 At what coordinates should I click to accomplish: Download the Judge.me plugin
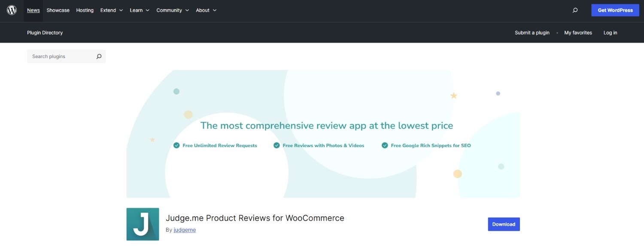point(504,224)
